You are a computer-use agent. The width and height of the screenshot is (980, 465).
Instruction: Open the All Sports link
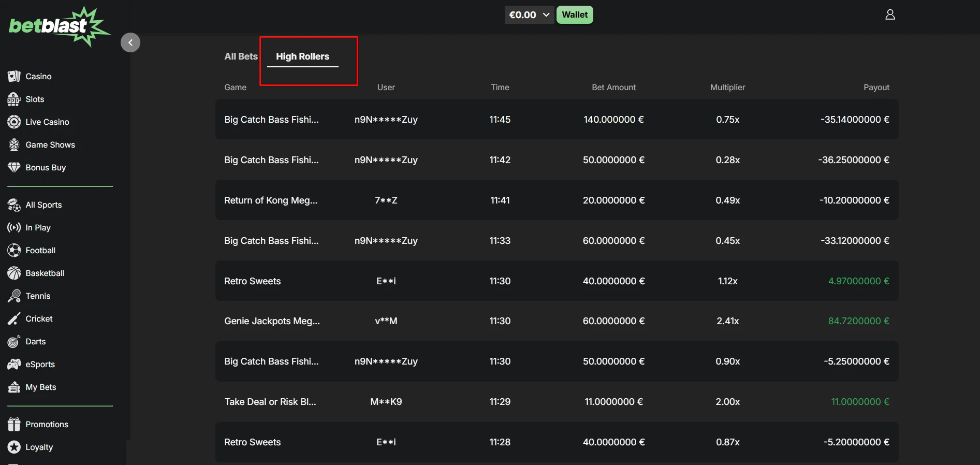43,205
